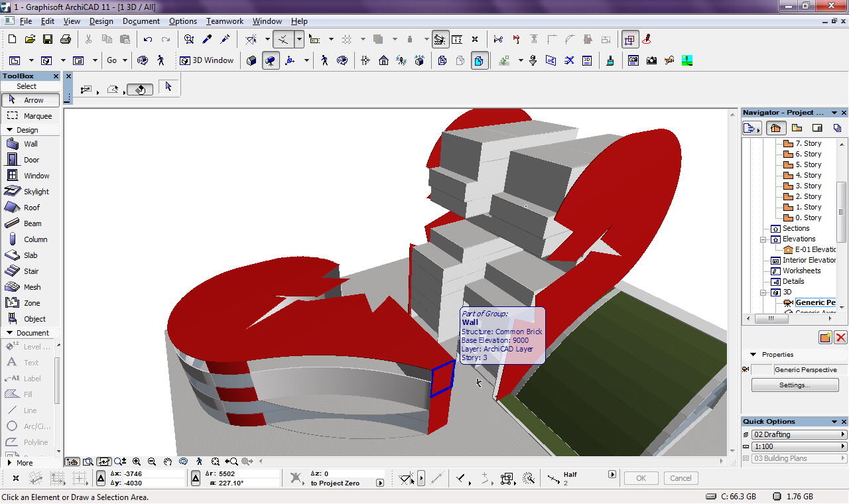Viewport: 849px width, 504px height.
Task: Click the paintbrush icon in toolbar
Action: [610, 60]
